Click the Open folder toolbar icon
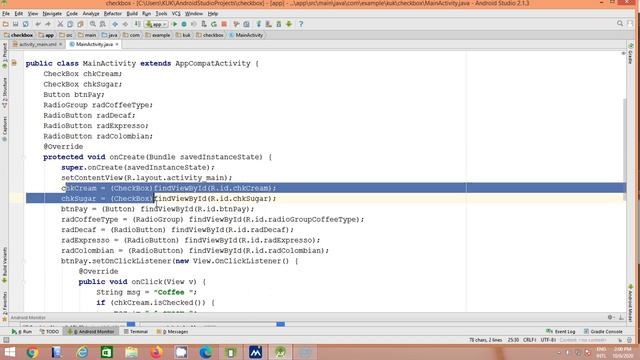The height and width of the screenshot is (360, 640). click(x=6, y=24)
